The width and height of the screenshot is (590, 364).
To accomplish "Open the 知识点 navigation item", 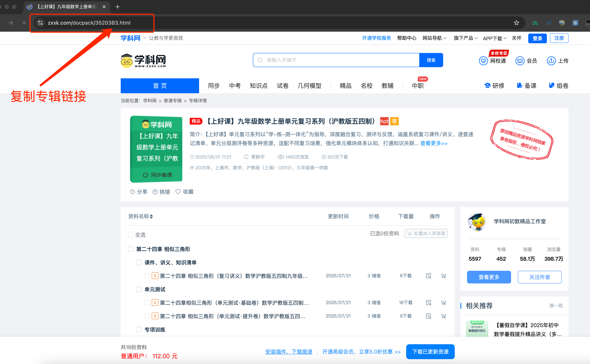I will pos(259,86).
